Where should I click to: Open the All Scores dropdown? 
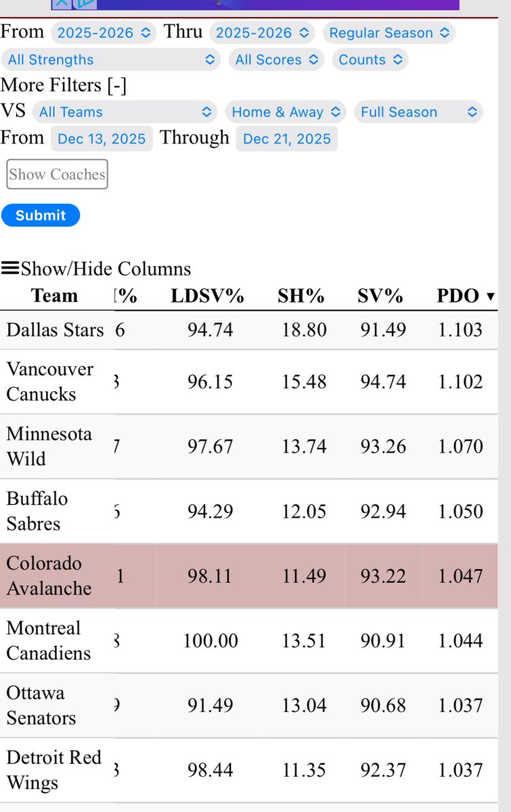point(276,60)
